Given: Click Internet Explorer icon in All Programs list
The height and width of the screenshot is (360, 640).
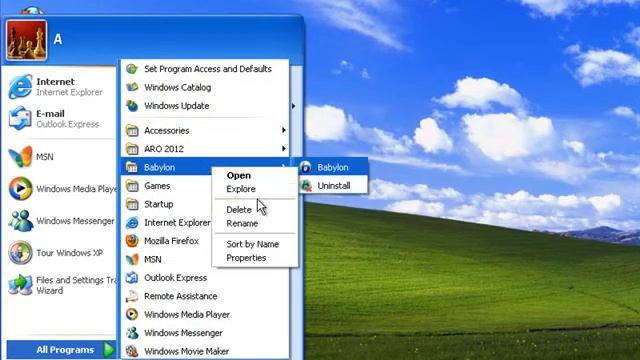Looking at the screenshot, I should coord(132,222).
